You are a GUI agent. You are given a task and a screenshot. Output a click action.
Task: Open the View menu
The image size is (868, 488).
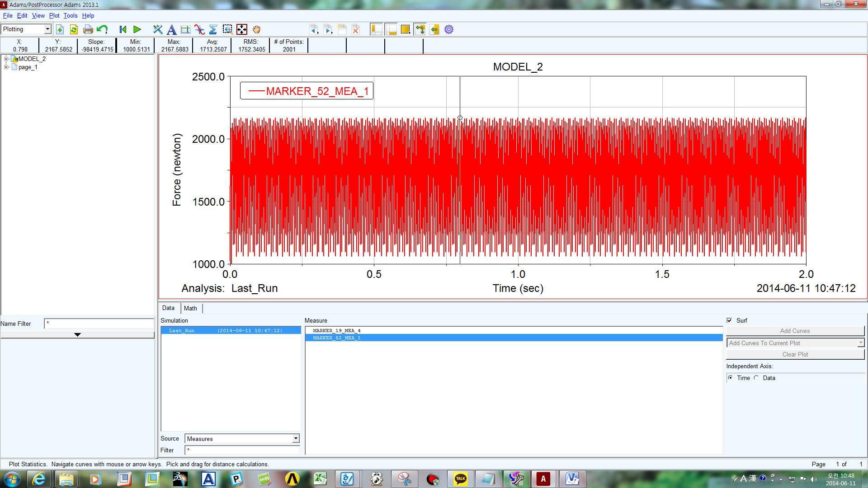click(x=38, y=15)
